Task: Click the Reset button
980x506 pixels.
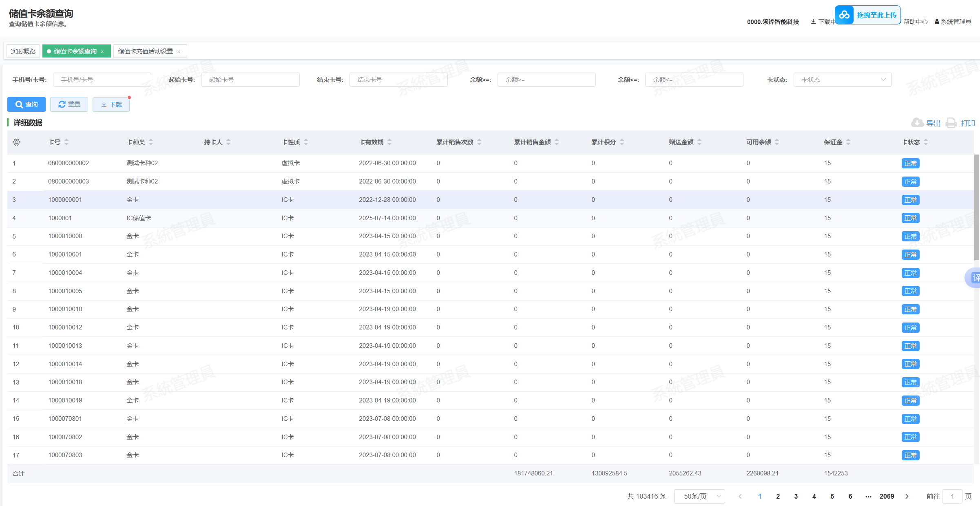Action: tap(69, 104)
